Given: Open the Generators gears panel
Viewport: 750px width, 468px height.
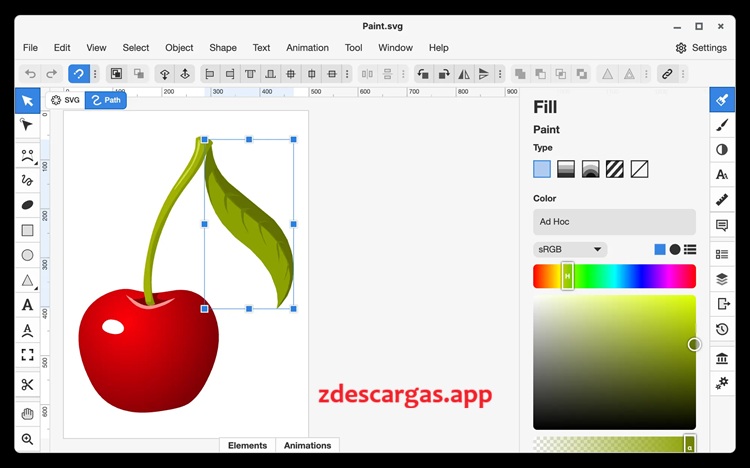Looking at the screenshot, I should coord(722,383).
